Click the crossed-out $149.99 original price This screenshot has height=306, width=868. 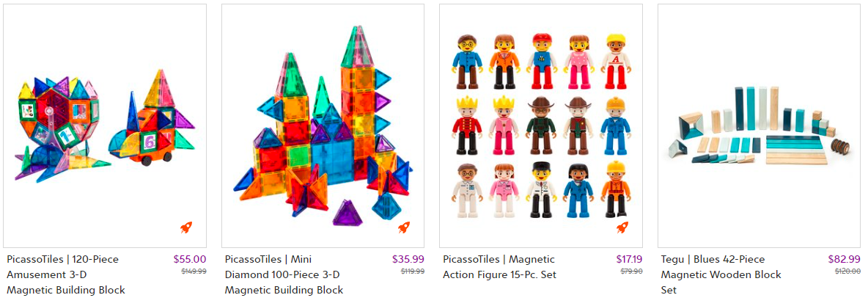(x=194, y=271)
